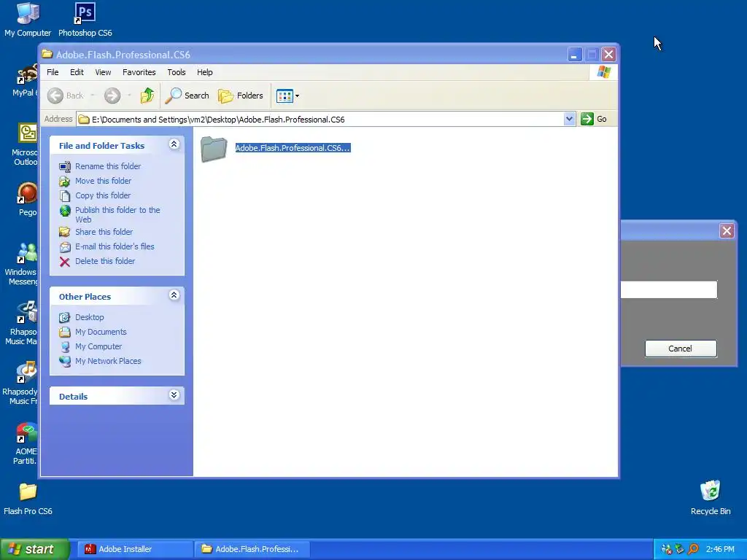Viewport: 747px width, 560px height.
Task: Click the system tray clock
Action: tap(720, 549)
